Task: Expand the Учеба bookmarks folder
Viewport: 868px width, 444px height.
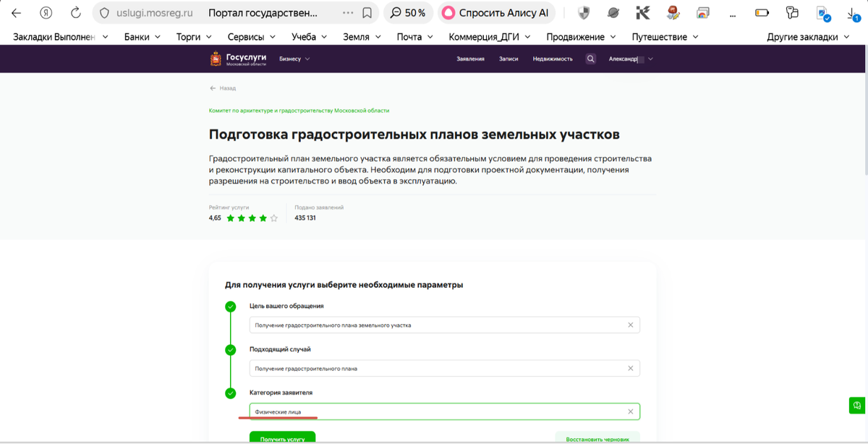Action: 309,37
